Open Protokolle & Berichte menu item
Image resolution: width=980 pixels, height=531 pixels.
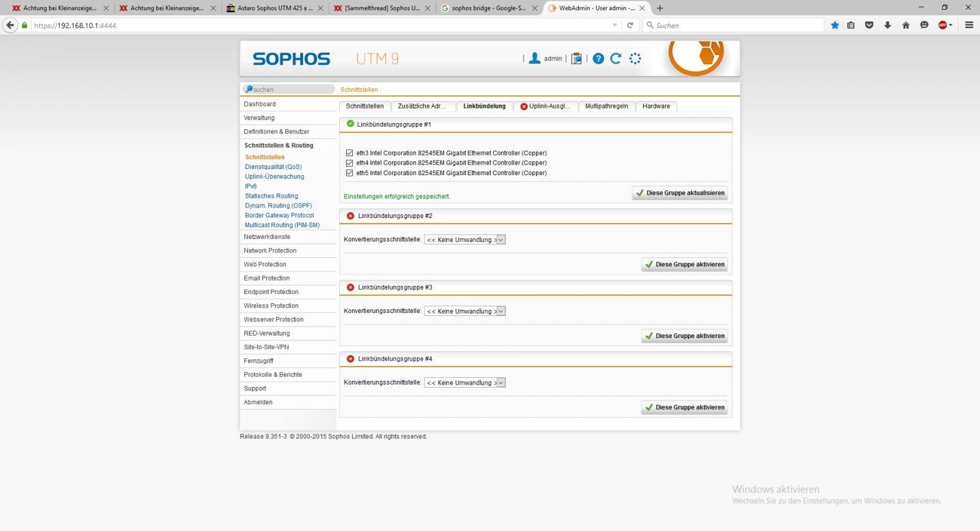pos(288,375)
